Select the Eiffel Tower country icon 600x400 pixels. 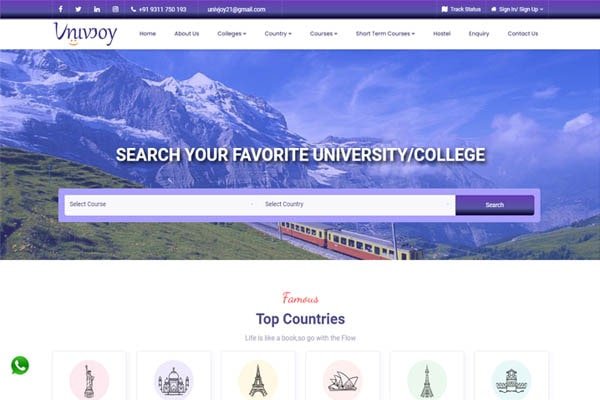pyautogui.click(x=258, y=380)
